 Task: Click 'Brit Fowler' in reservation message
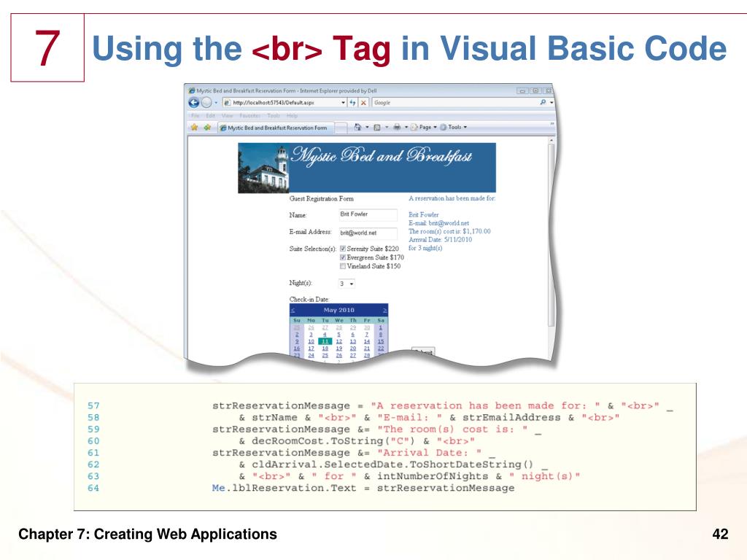(x=424, y=215)
